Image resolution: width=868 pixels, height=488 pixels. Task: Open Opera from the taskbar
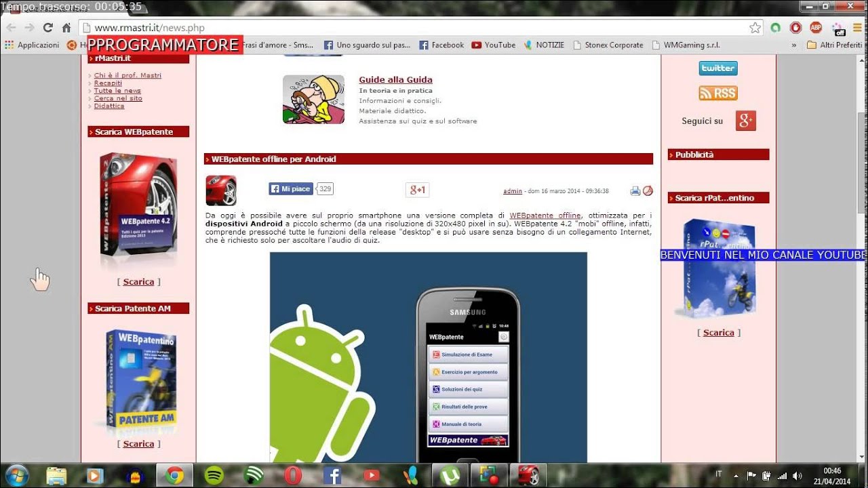[293, 476]
